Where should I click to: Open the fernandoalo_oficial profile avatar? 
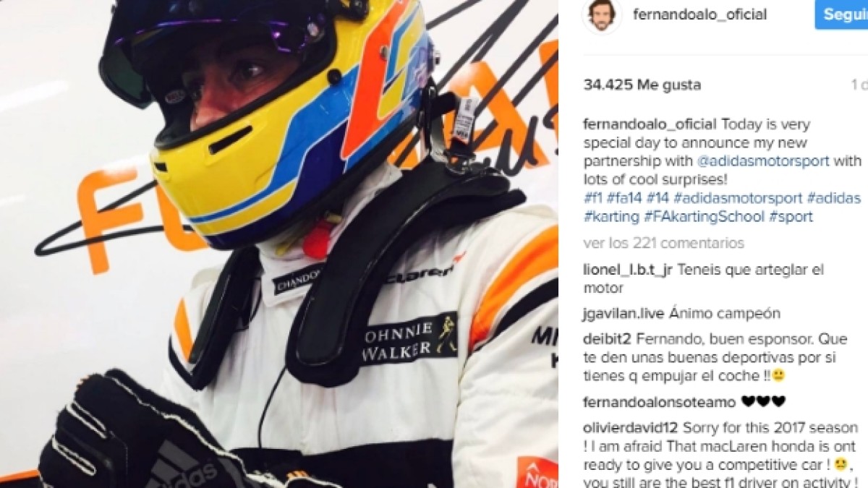click(x=601, y=15)
